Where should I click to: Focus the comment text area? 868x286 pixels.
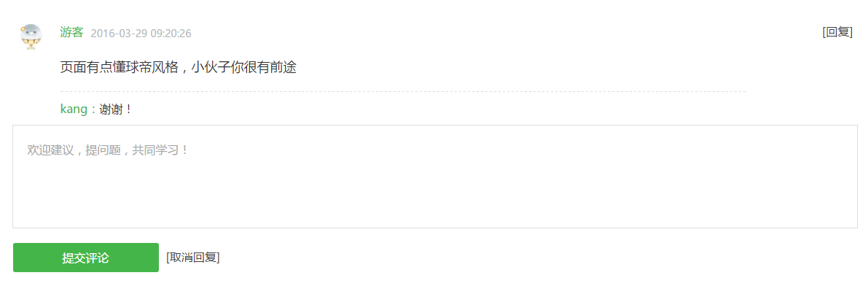pos(435,177)
